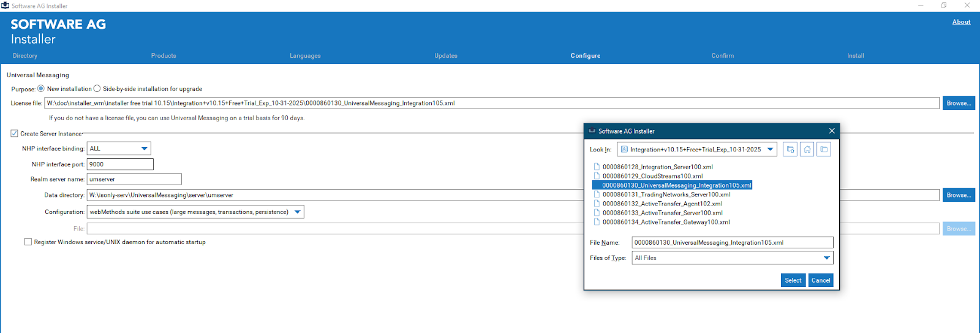Go up one folder level in file dialog
The width and height of the screenshot is (980, 333).
click(790, 149)
